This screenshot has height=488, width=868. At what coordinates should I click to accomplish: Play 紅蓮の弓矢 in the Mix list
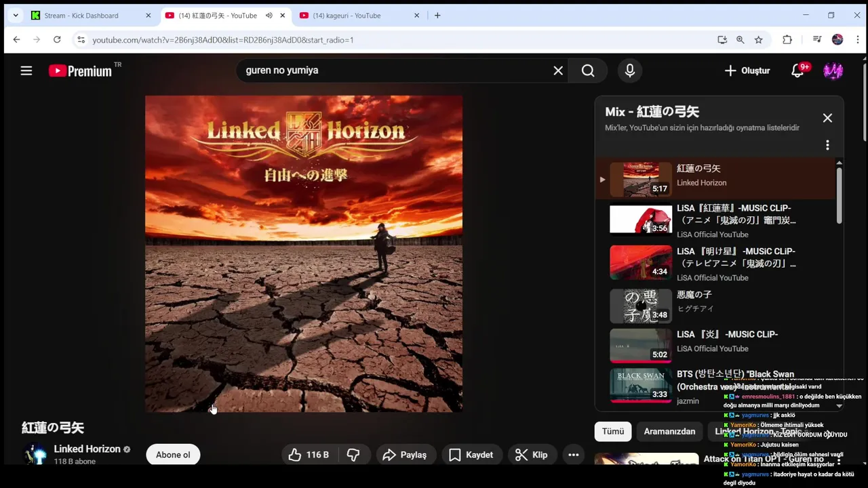point(715,179)
